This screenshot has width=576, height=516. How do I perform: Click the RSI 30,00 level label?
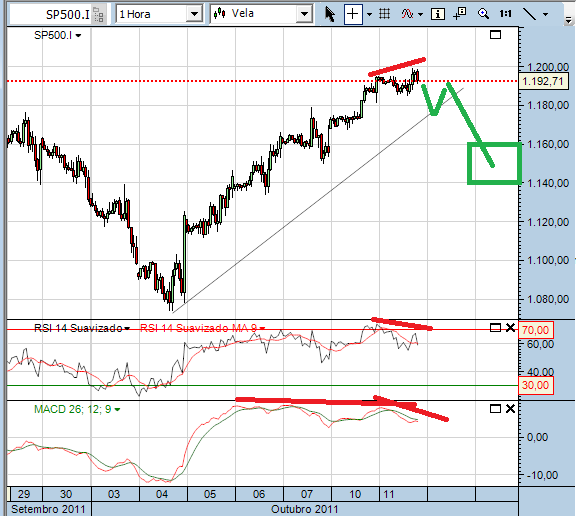536,385
